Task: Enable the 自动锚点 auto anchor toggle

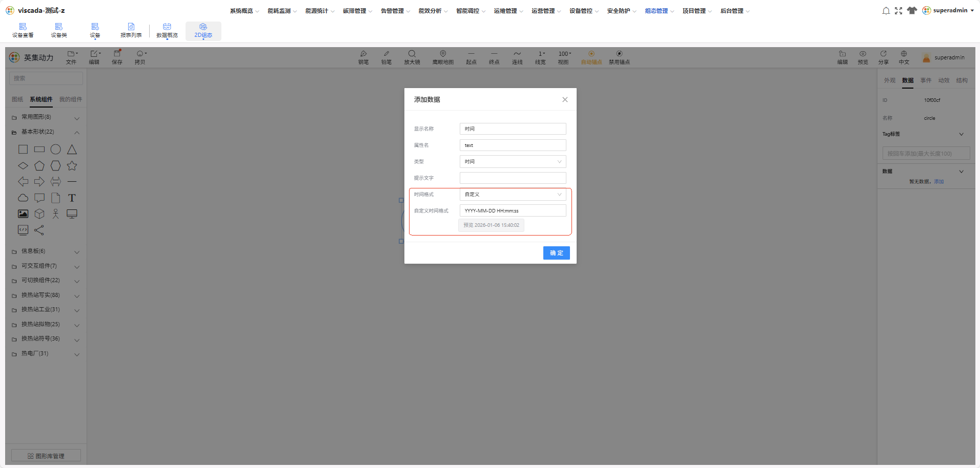Action: 591,57
